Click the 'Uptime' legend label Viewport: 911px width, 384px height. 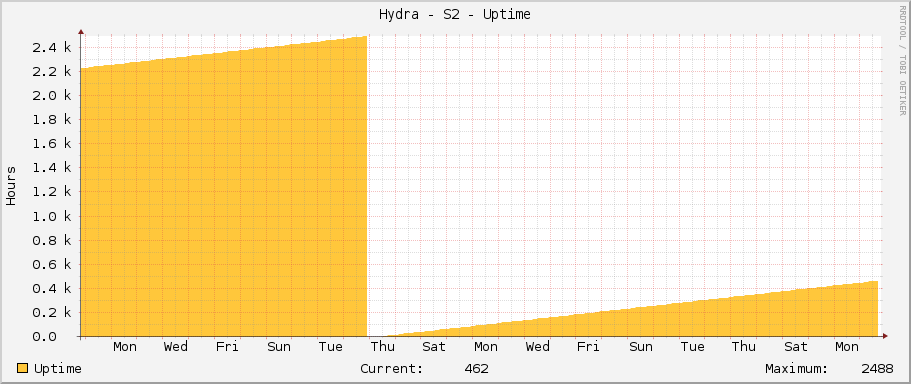tap(58, 369)
